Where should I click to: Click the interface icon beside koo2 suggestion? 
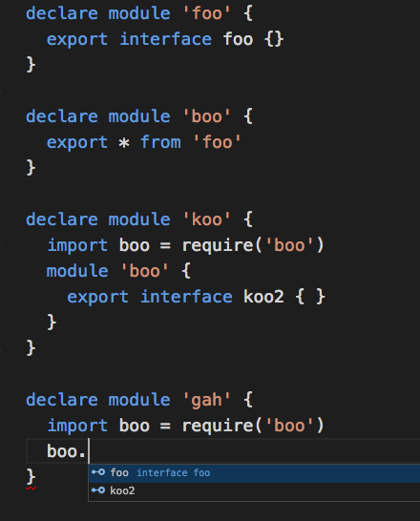(x=98, y=490)
